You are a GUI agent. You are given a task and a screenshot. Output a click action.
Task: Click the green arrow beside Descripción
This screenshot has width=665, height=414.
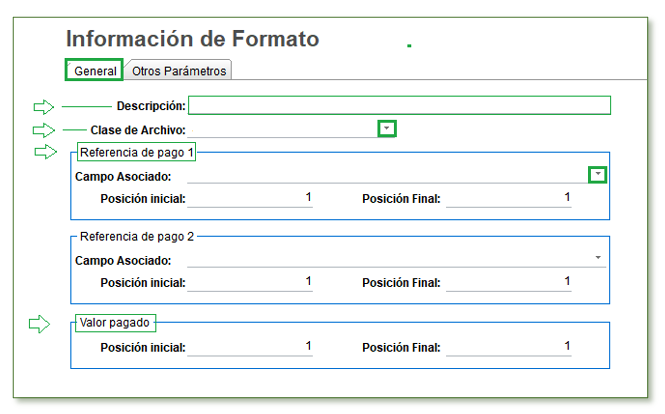44,106
